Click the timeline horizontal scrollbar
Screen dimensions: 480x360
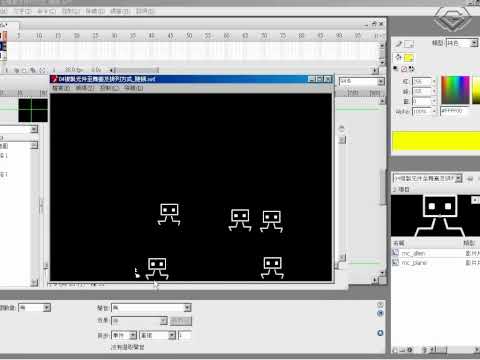(135, 70)
